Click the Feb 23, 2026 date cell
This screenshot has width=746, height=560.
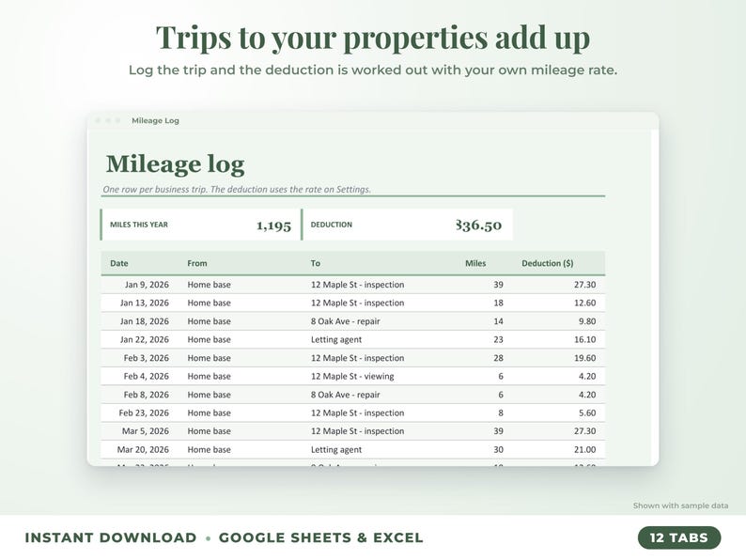(144, 412)
